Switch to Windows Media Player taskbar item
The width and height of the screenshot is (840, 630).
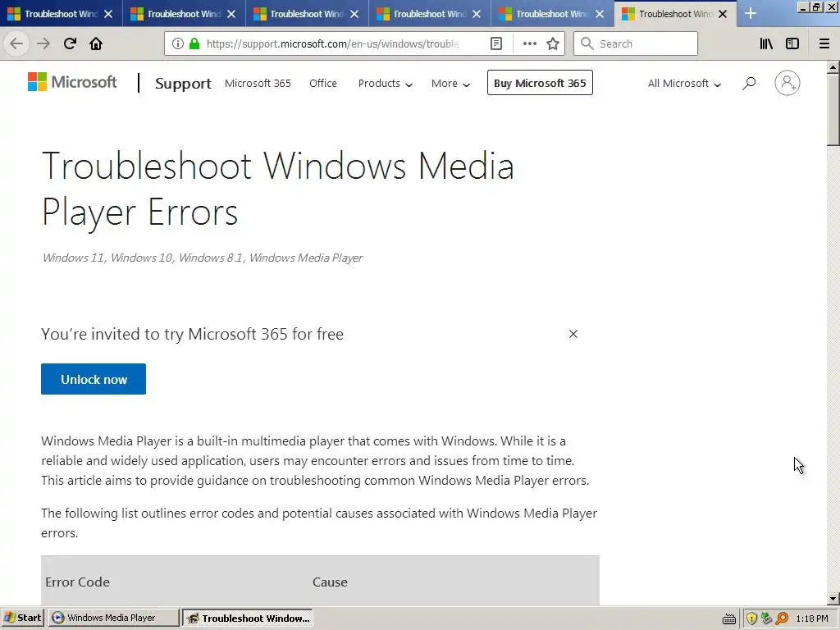[113, 618]
